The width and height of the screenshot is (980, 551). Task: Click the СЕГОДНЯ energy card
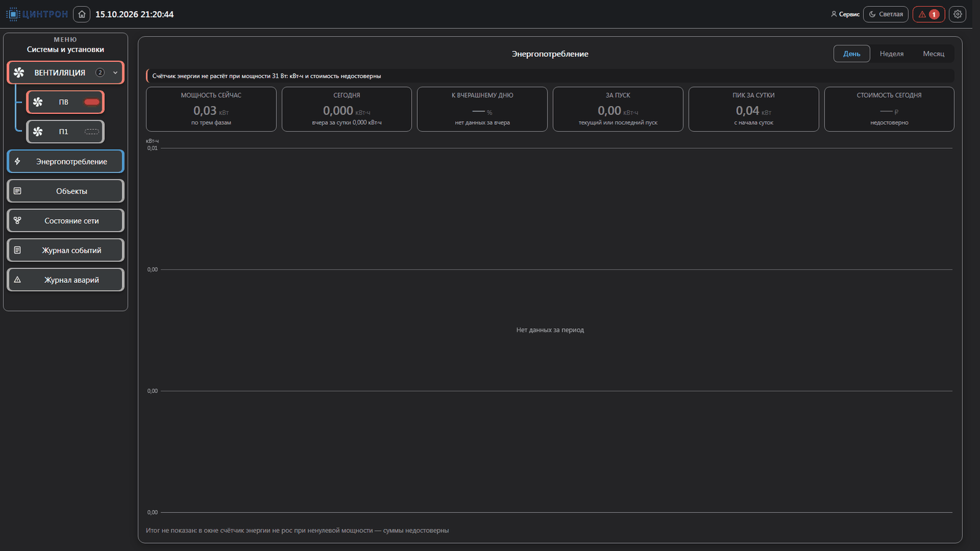pos(347,109)
